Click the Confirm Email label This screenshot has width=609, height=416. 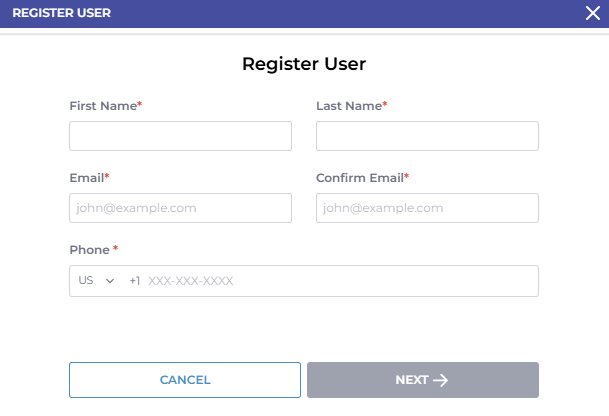tap(362, 177)
